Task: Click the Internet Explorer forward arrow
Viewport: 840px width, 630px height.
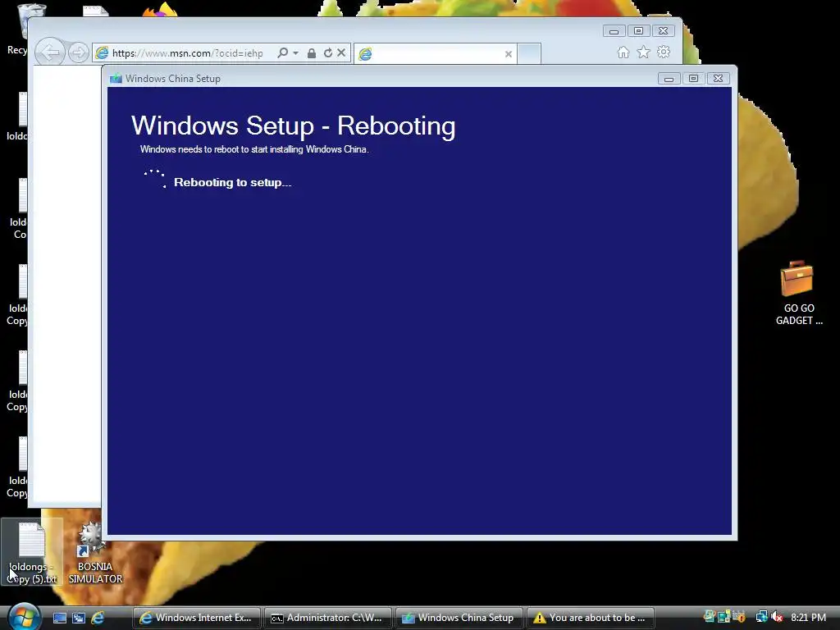Action: [78, 52]
